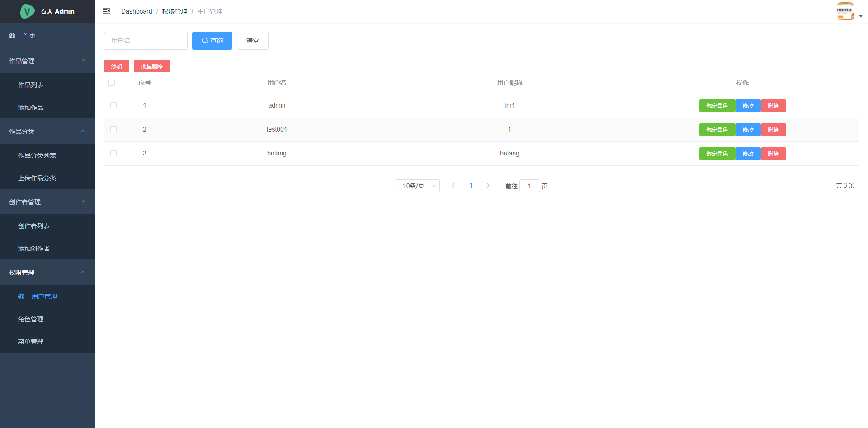Select all rows with header checkbox

click(112, 83)
